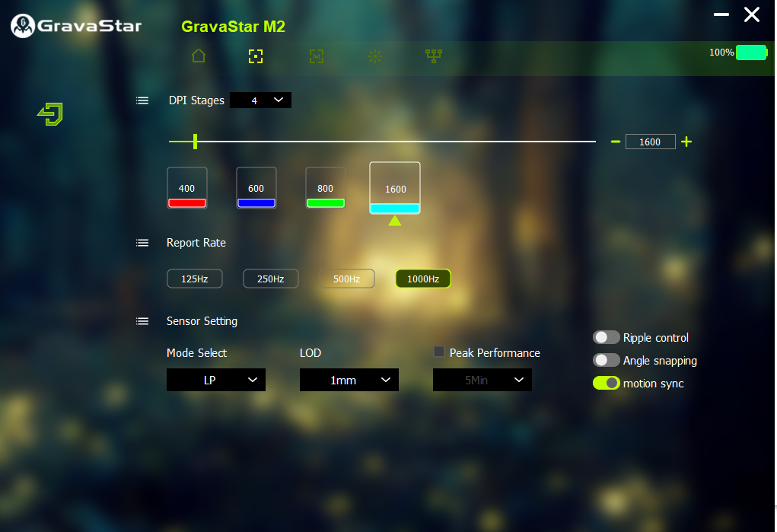This screenshot has height=532, width=777.
Task: Open the Home tab icon
Action: (199, 56)
